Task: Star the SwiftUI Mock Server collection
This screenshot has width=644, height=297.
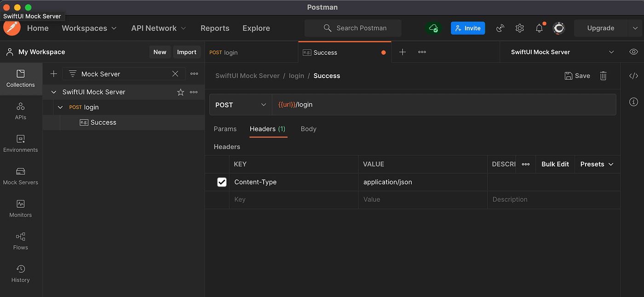Action: pyautogui.click(x=181, y=92)
